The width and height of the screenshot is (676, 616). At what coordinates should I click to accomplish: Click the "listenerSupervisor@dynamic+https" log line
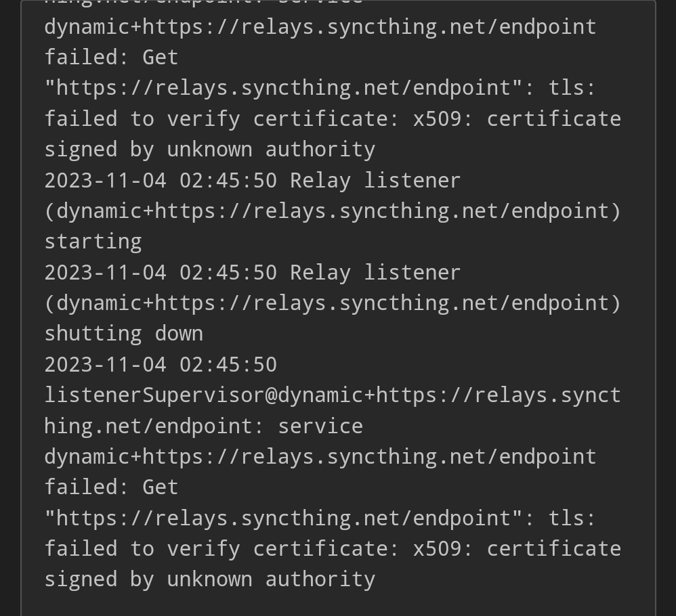coord(332,395)
